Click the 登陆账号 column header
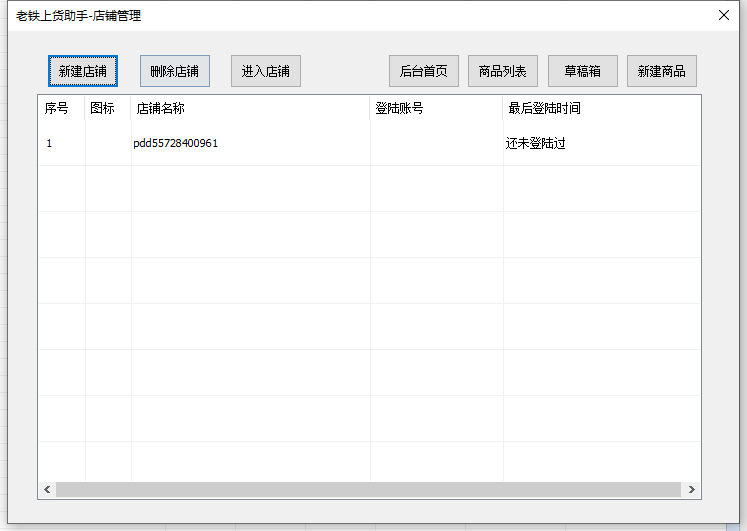The width and height of the screenshot is (747, 531). pos(436,108)
